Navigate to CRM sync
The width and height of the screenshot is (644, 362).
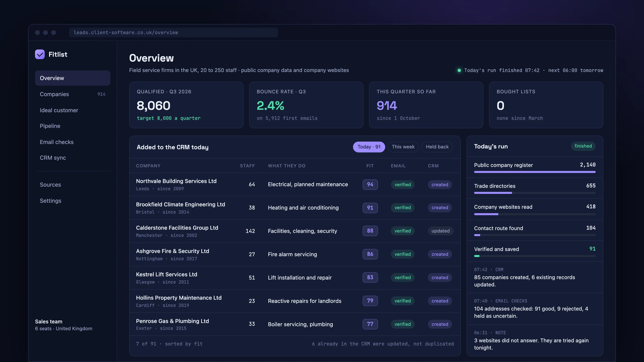(x=72, y=158)
